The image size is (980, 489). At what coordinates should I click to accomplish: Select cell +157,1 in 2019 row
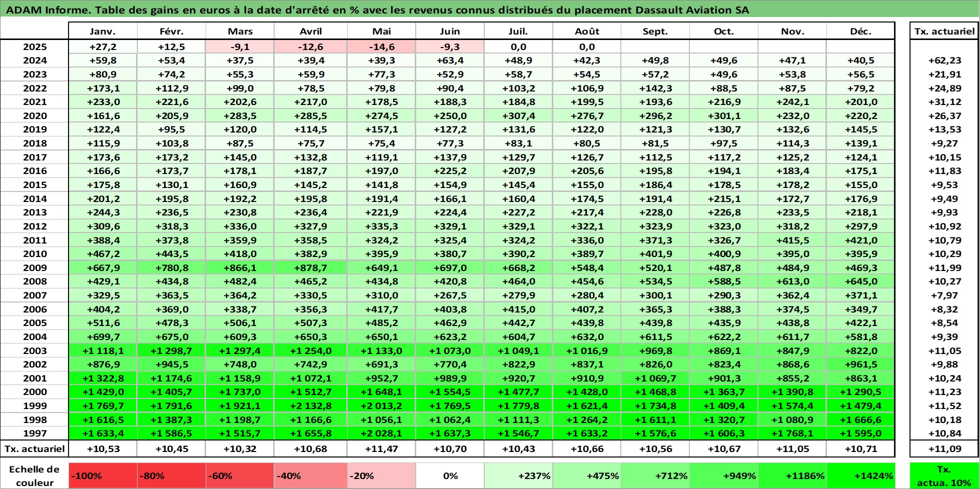tap(382, 129)
